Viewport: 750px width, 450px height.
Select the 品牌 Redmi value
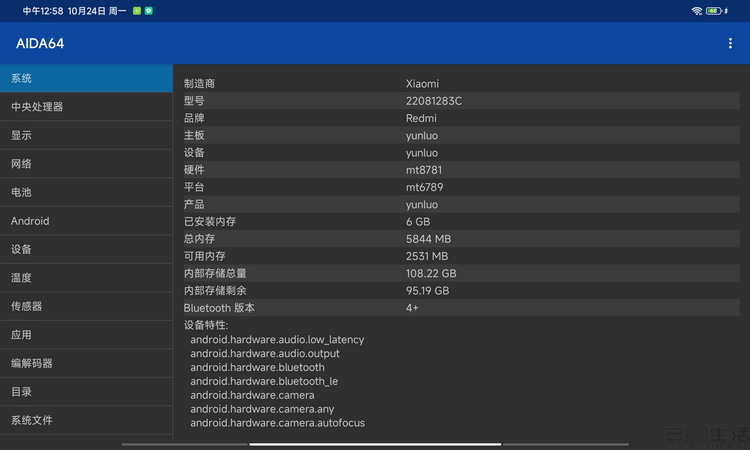pos(421,118)
